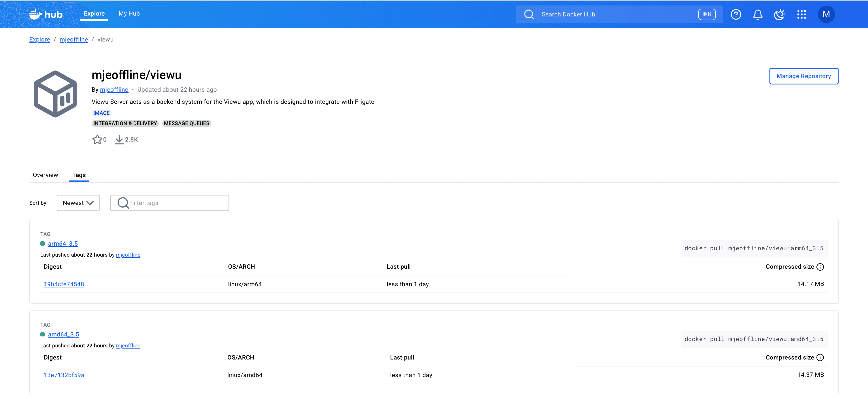The image size is (868, 399).
Task: Switch to the Overview tab
Action: (45, 175)
